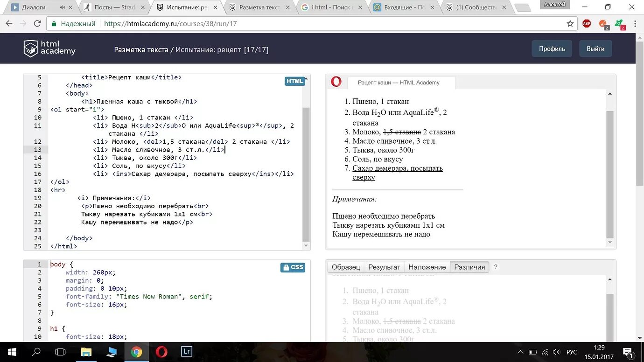
Task: Click the Chrome icon on the taskbar
Action: pos(136,352)
